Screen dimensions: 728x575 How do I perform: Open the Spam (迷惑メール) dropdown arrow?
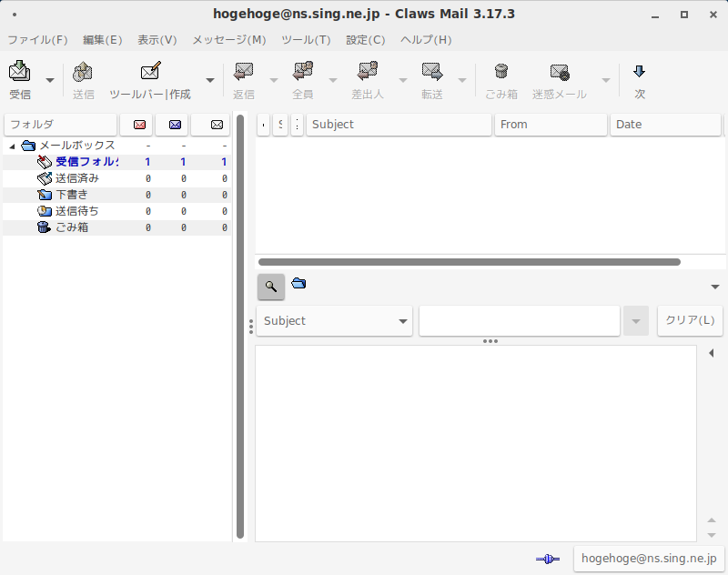coord(606,80)
